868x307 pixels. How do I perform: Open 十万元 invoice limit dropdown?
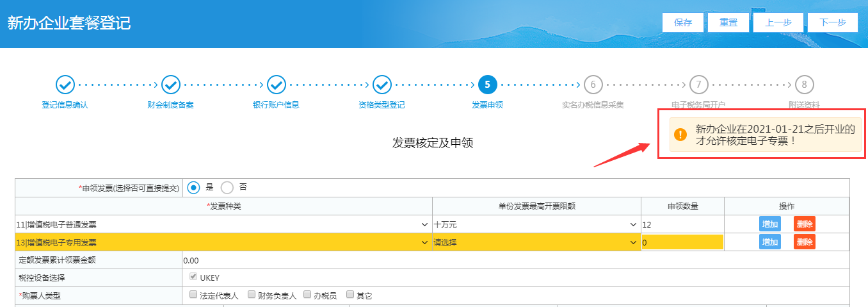click(x=536, y=225)
